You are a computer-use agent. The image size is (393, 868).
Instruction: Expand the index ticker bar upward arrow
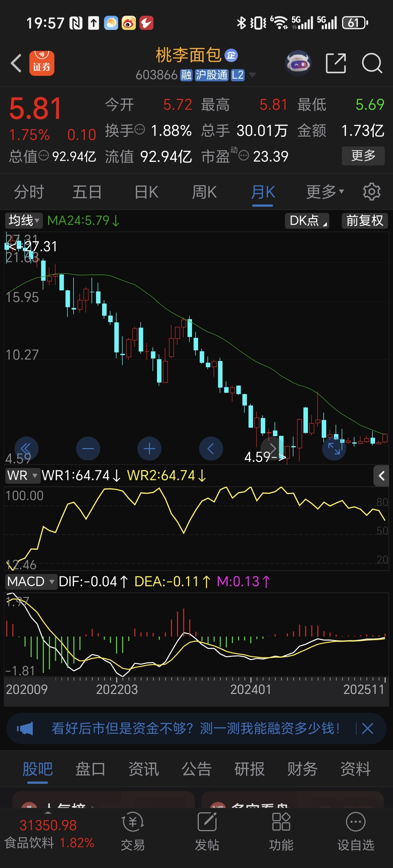point(48,812)
